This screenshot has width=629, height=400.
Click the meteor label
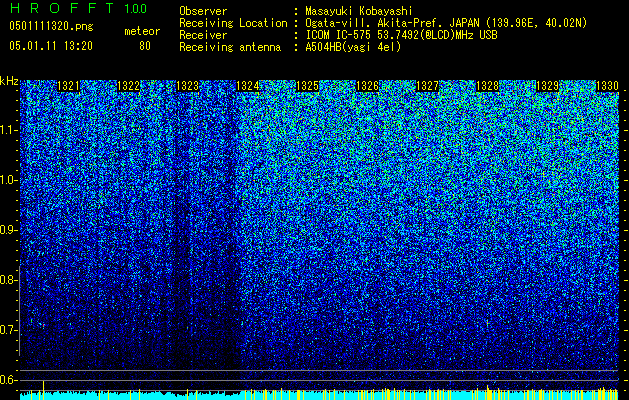[142, 31]
